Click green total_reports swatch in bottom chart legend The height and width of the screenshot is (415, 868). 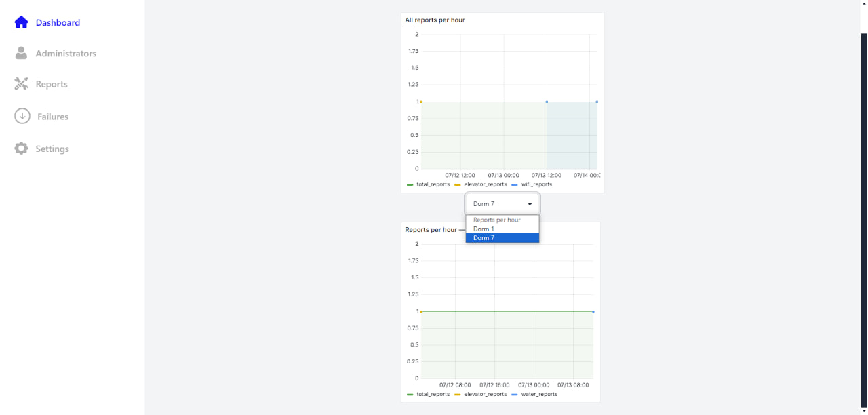click(410, 394)
